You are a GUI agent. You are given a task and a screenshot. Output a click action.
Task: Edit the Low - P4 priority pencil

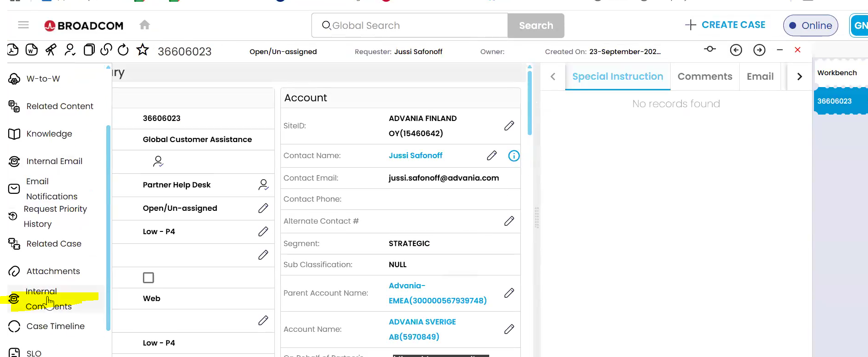(263, 231)
